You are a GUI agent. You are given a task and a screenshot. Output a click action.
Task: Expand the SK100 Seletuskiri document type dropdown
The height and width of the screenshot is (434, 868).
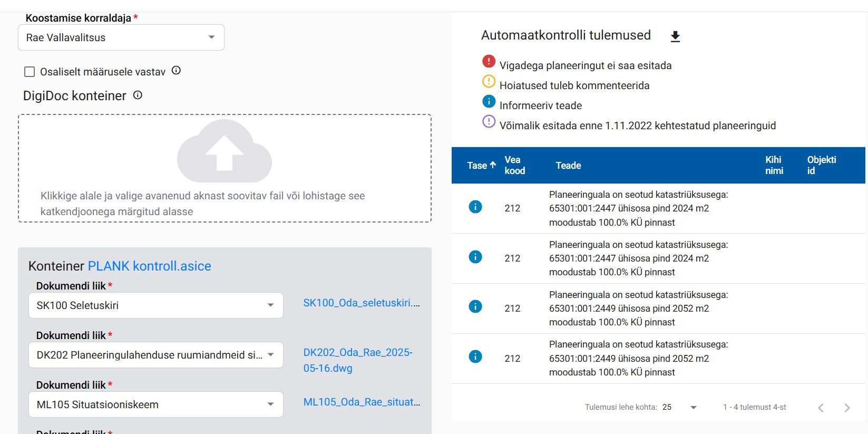[156, 305]
